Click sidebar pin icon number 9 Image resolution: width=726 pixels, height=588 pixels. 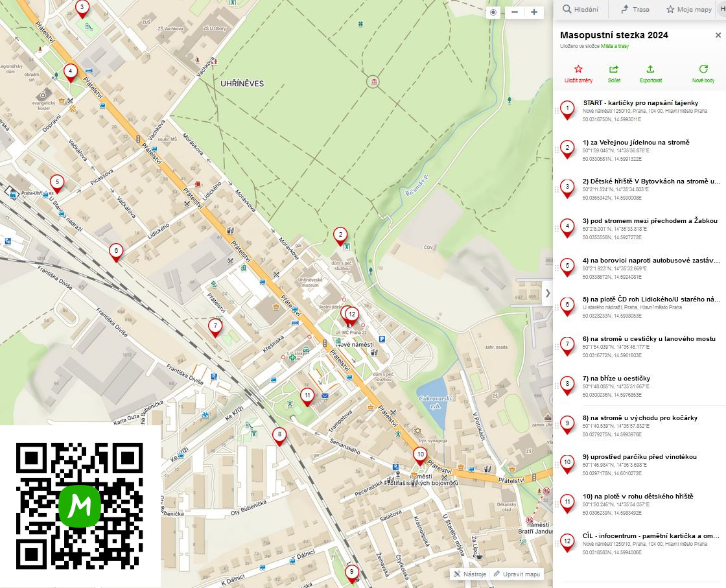[567, 425]
